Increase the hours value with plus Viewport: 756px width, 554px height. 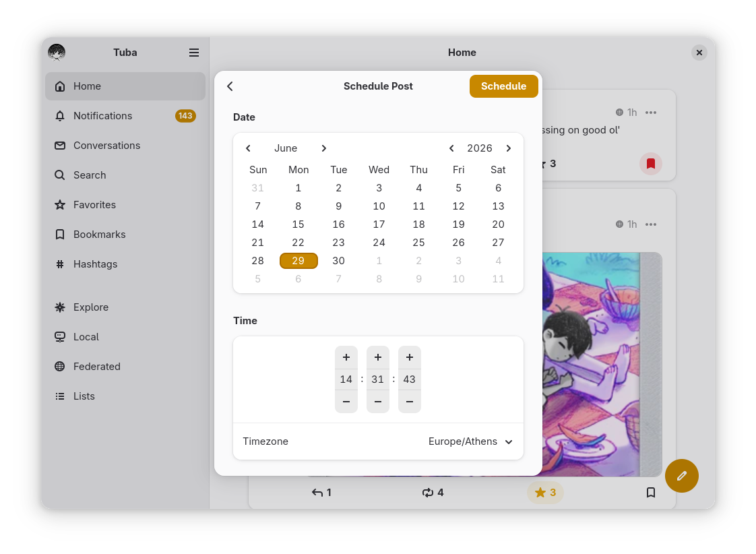point(346,357)
